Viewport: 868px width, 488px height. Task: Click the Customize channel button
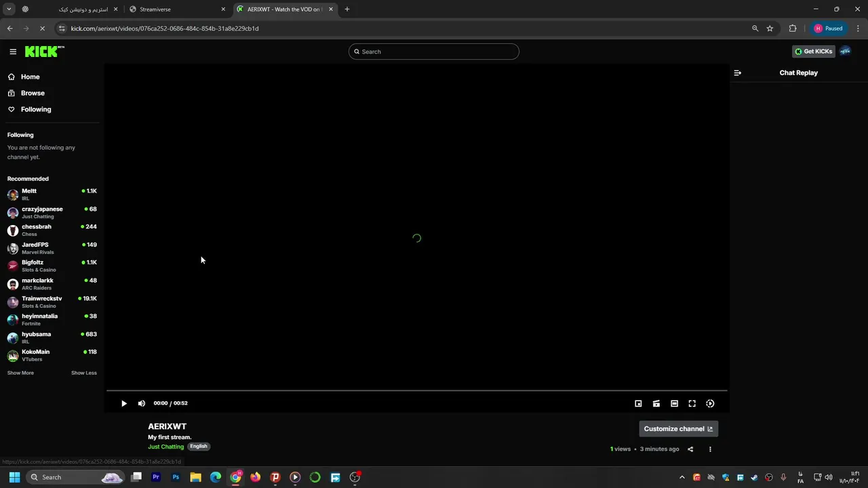(678, 428)
